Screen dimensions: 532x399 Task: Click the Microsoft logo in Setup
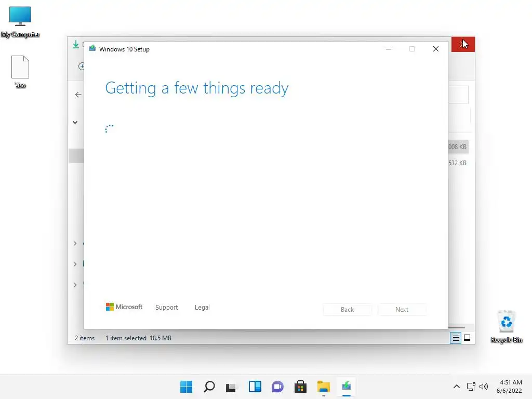[x=124, y=307]
